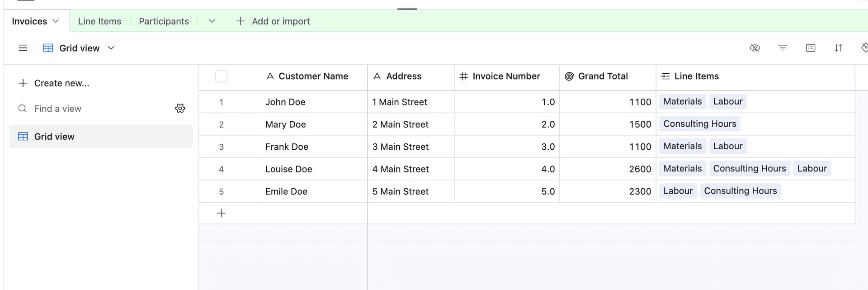Click the Labour chip in John Doe row

(x=728, y=101)
